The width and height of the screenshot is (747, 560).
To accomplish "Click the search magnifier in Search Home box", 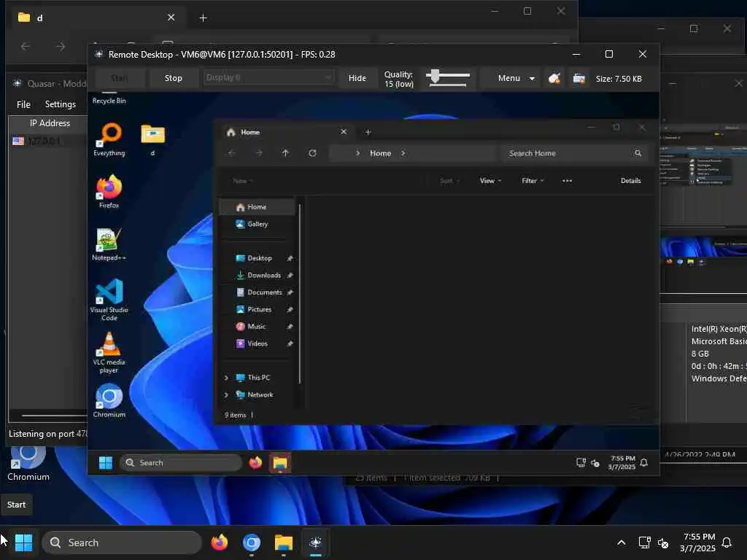I will (638, 153).
